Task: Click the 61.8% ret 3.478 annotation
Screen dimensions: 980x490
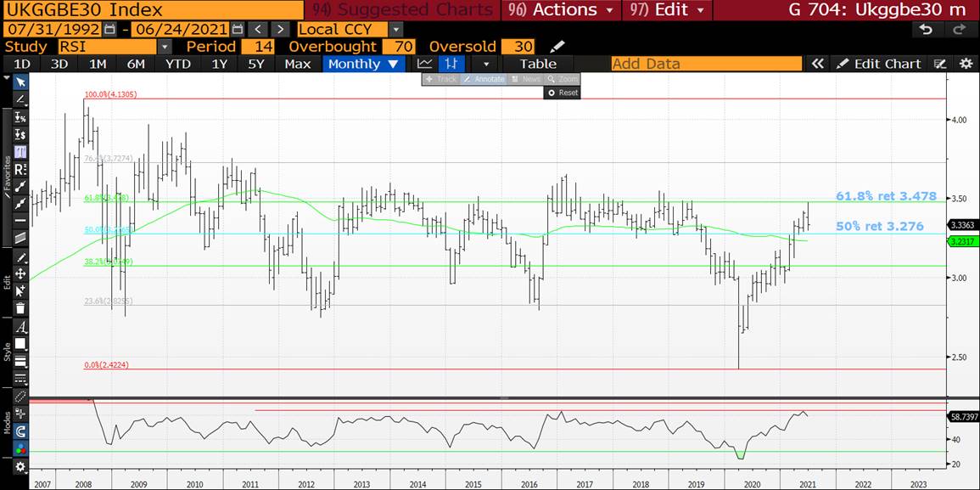Action: pyautogui.click(x=887, y=196)
